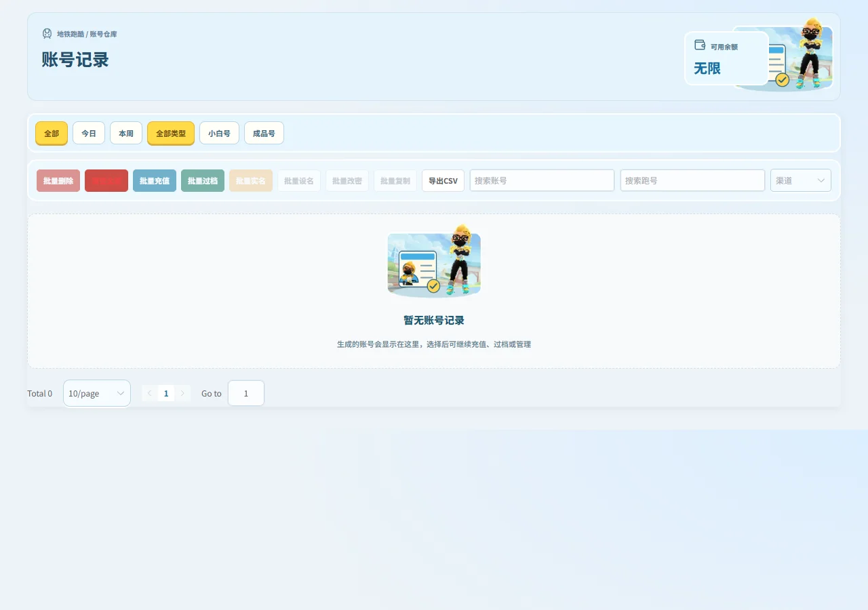868x610 pixels.
Task: Go to the next page arrow
Action: pos(182,393)
